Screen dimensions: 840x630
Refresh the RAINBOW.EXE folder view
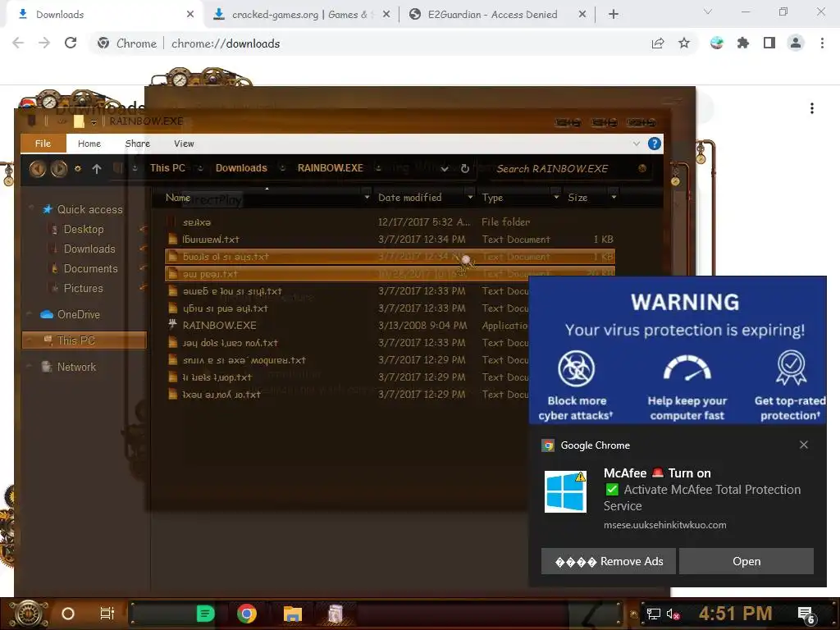click(465, 168)
